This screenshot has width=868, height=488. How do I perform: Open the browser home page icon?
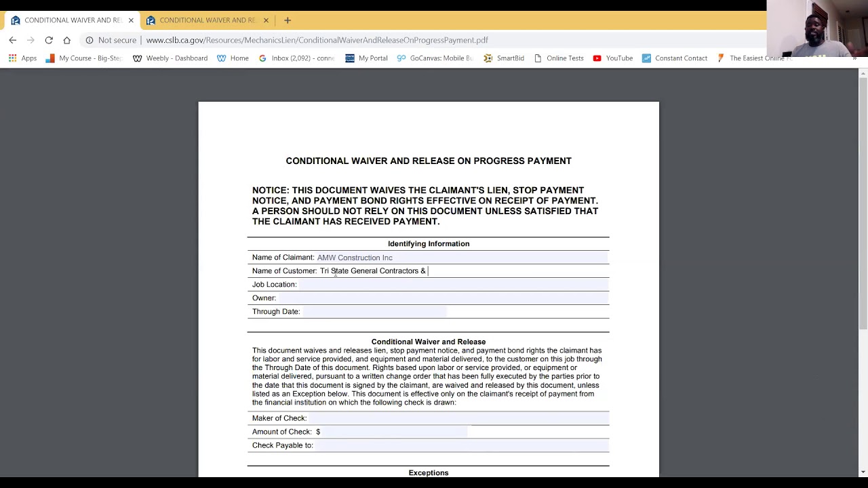point(66,40)
